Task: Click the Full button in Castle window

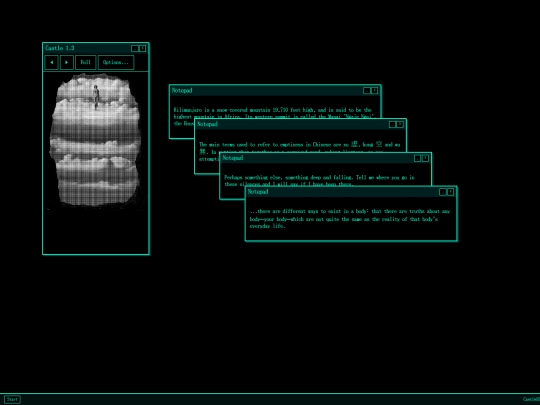Action: coord(85,62)
